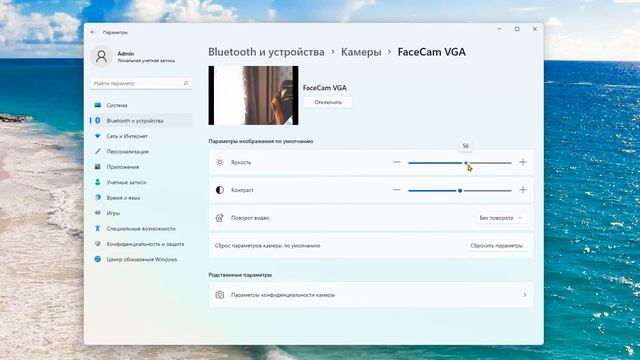640x360 pixels.
Task: Open Параметры конфиденциальности камеры via chevron
Action: [524, 295]
